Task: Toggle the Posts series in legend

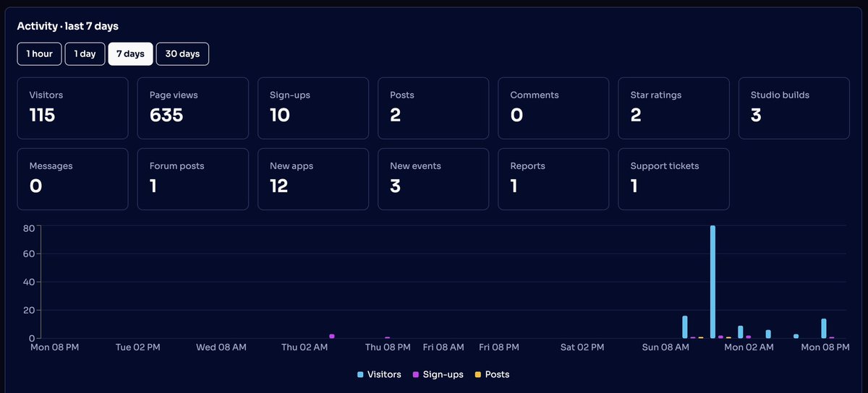Action: coord(492,374)
